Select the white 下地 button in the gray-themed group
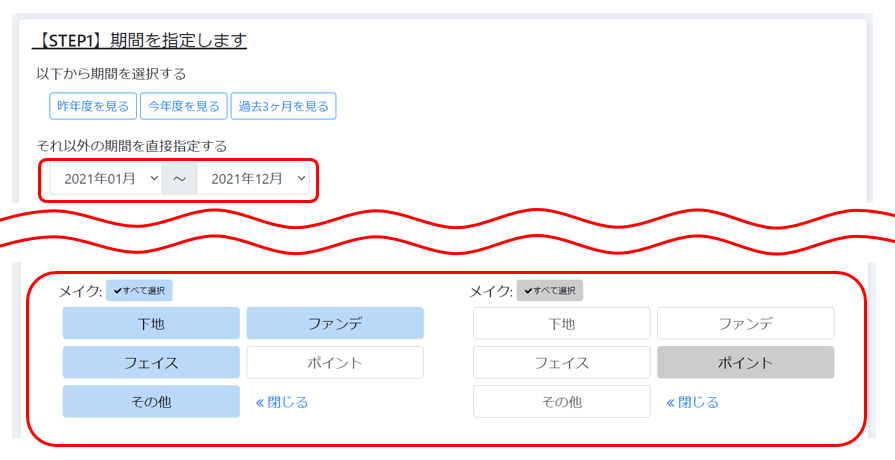 561,323
